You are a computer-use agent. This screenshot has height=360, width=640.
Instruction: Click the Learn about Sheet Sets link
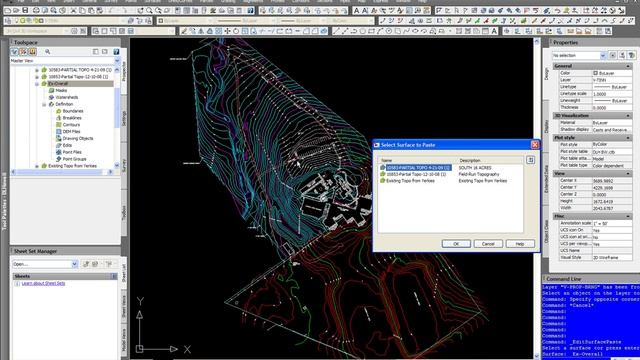click(43, 283)
